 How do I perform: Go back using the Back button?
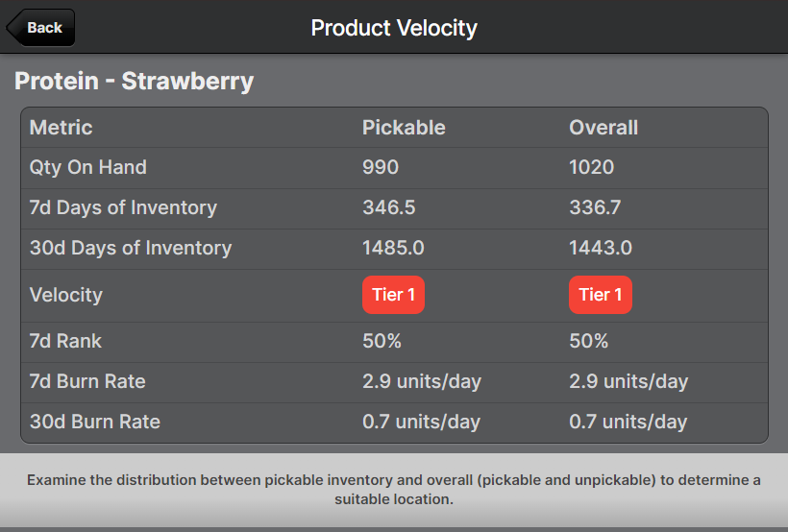tap(41, 28)
